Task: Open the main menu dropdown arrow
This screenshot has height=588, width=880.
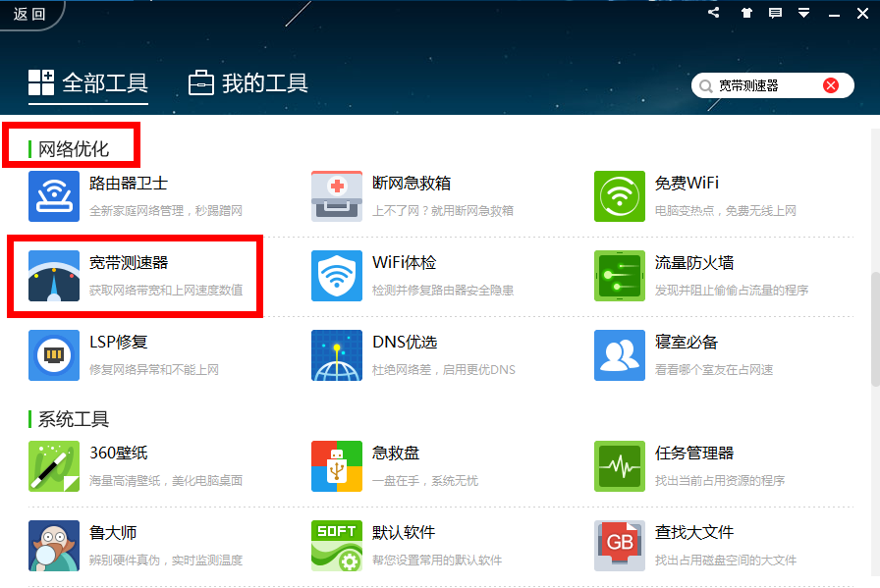Action: coord(804,13)
